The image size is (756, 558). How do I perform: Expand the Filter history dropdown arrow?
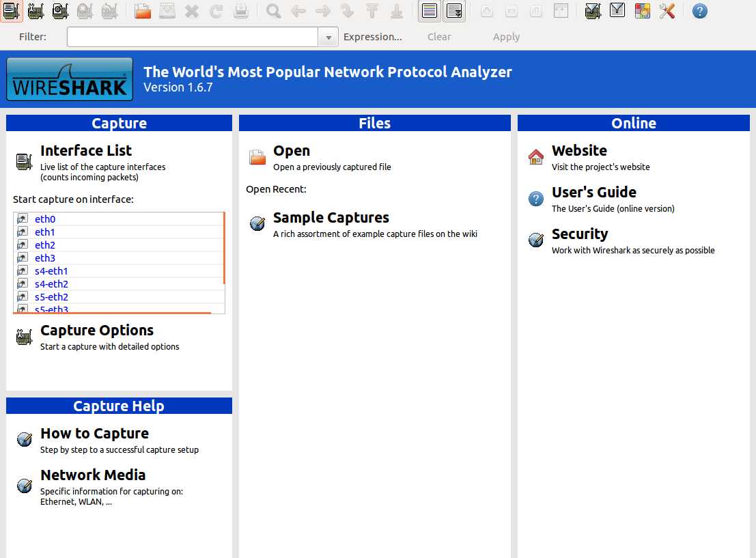pos(328,37)
